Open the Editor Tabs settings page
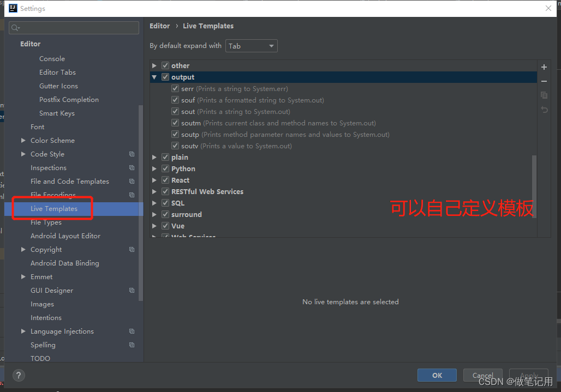561x392 pixels. tap(58, 72)
